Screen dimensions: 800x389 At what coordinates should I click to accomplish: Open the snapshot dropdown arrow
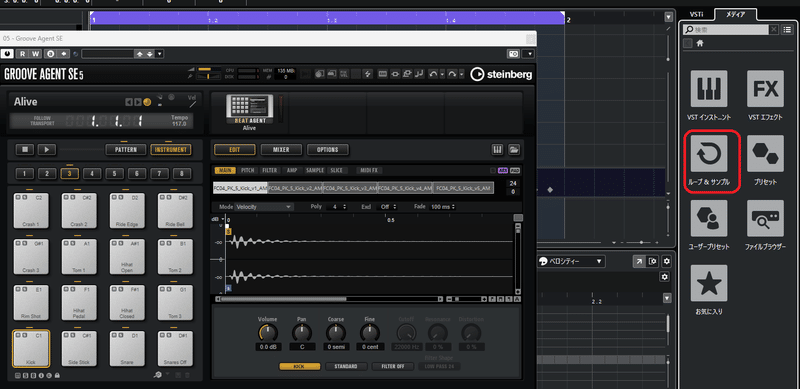tap(529, 54)
